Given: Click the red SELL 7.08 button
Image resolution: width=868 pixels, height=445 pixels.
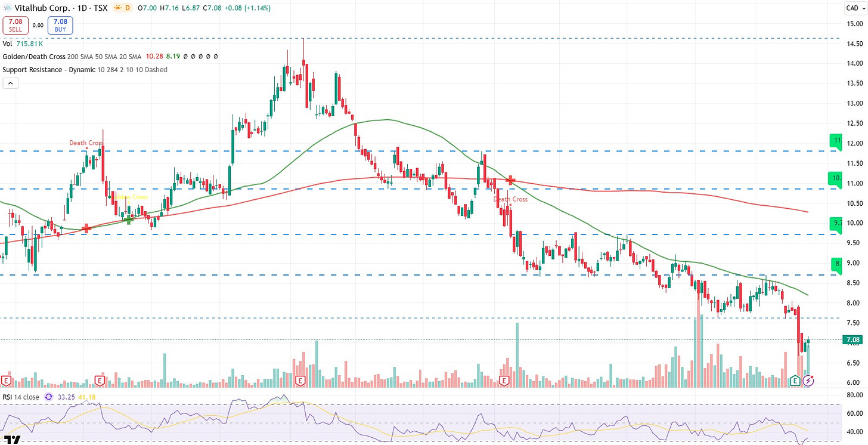Looking at the screenshot, I should [14, 26].
